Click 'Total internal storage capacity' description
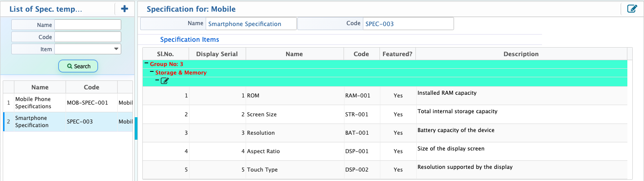This screenshot has height=181, width=644. pos(458,111)
